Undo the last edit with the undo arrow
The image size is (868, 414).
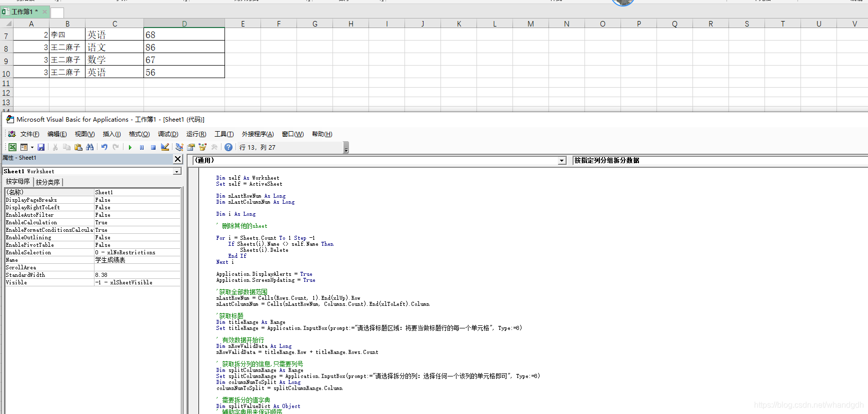pyautogui.click(x=104, y=147)
